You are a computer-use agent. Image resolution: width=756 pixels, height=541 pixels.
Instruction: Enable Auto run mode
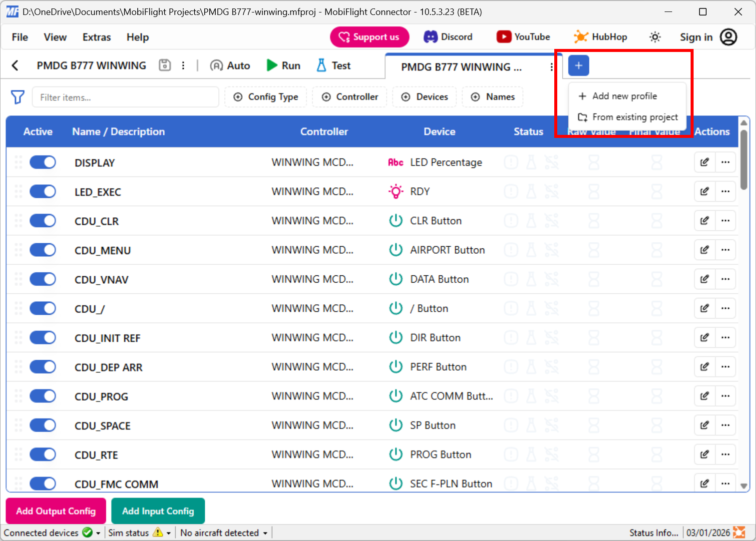coord(230,65)
